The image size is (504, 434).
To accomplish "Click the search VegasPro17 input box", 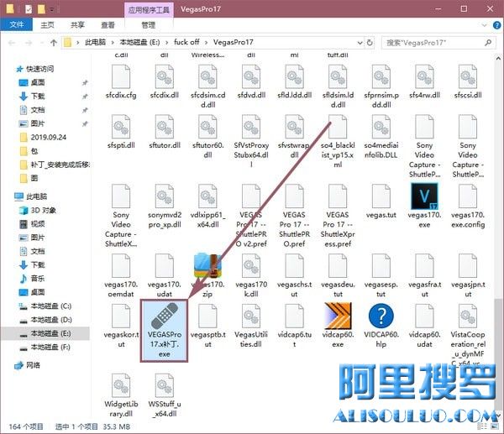I will (438, 43).
